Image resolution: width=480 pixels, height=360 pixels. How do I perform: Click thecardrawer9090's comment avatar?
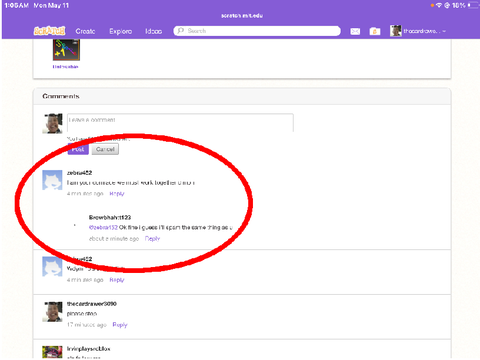coord(52,312)
